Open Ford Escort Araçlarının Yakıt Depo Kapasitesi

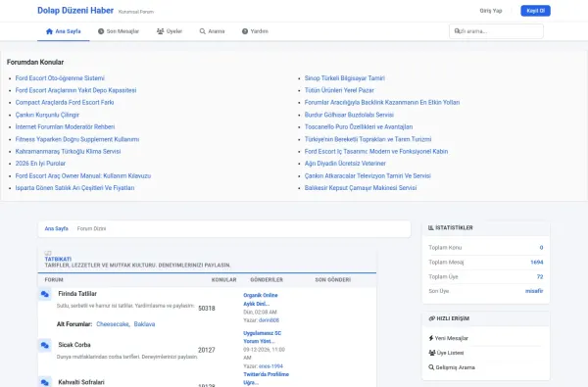pyautogui.click(x=75, y=90)
